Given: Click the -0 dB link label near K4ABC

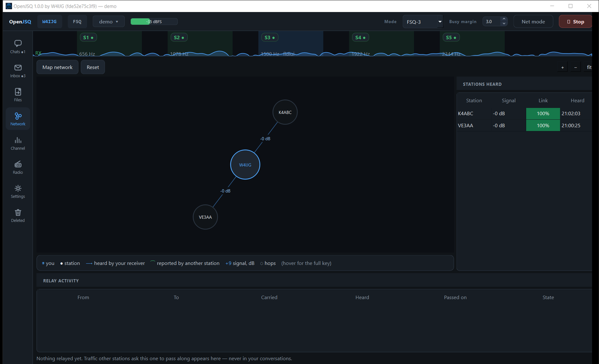Looking at the screenshot, I should tap(265, 139).
